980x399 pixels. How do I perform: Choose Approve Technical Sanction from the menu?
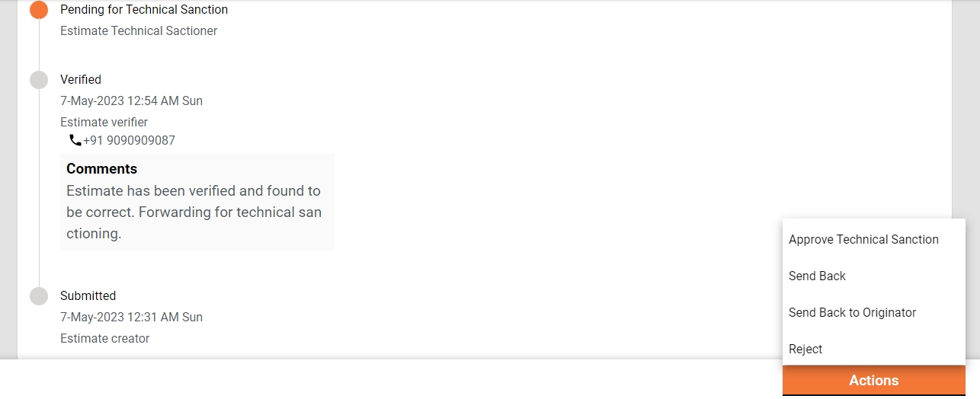[863, 239]
